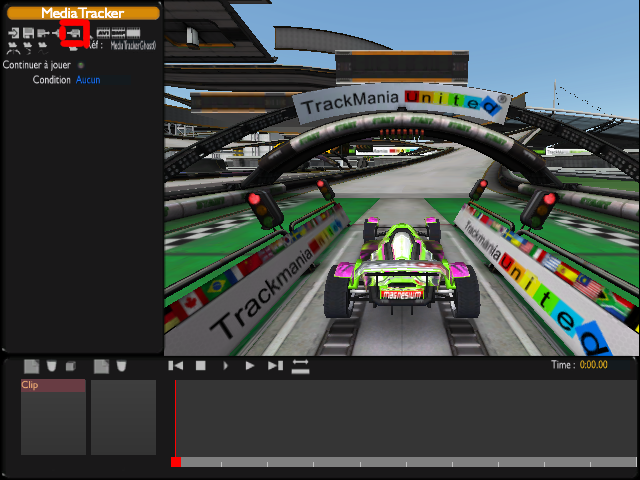The image size is (640, 480).
Task: Toggle the Continuer à jouer option
Action: [x=81, y=65]
